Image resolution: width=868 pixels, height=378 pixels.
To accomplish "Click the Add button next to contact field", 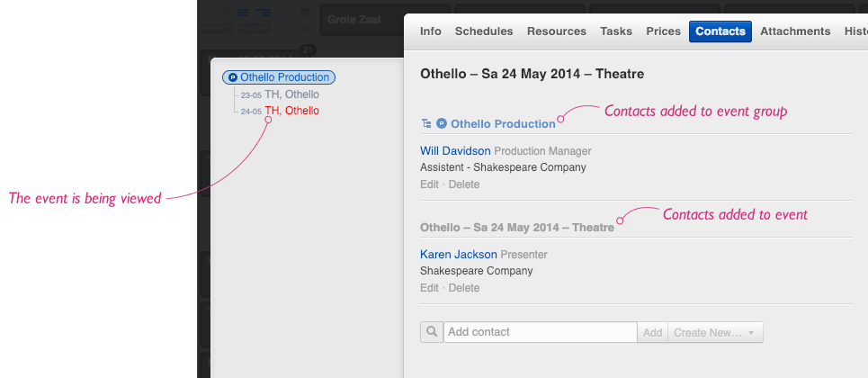I will point(652,332).
